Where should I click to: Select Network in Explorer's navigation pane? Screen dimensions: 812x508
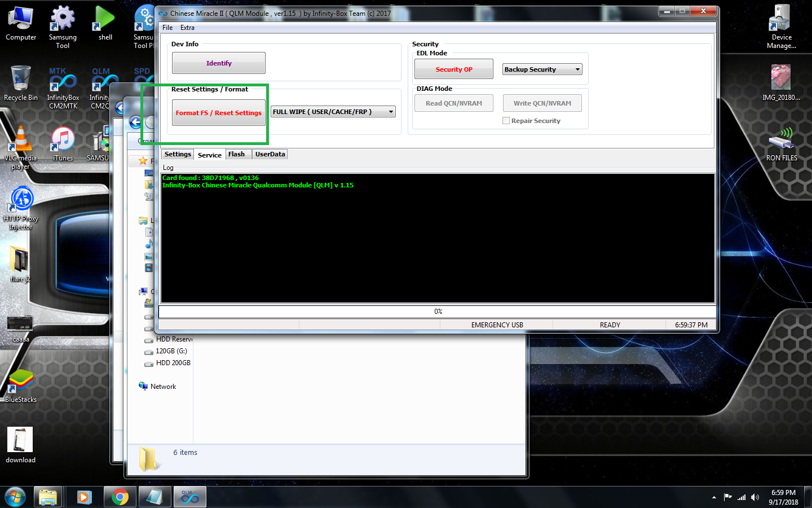point(157,387)
